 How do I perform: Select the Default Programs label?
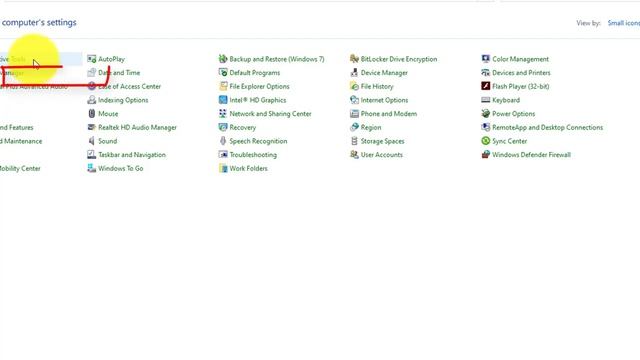[255, 73]
